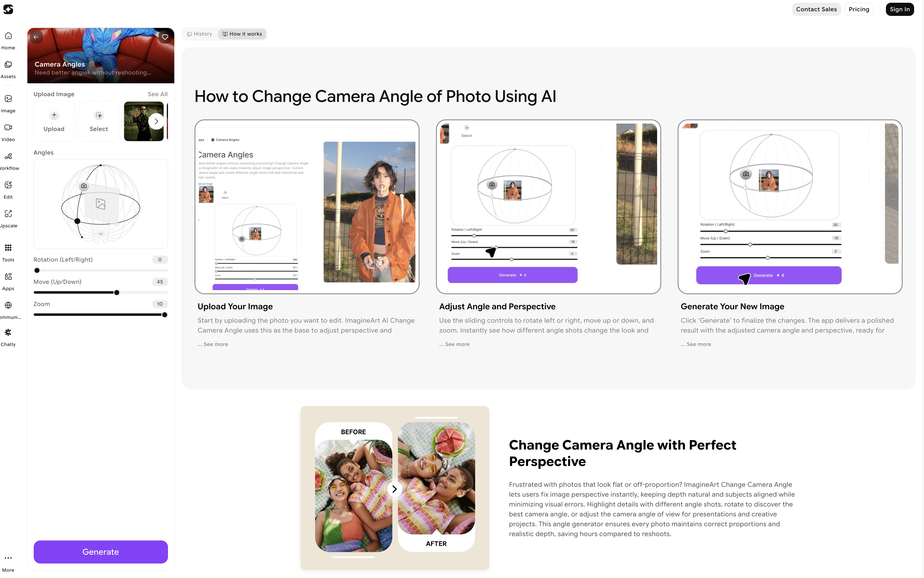Click the purple Generate button
Viewport: 924px width, 578px height.
click(101, 552)
